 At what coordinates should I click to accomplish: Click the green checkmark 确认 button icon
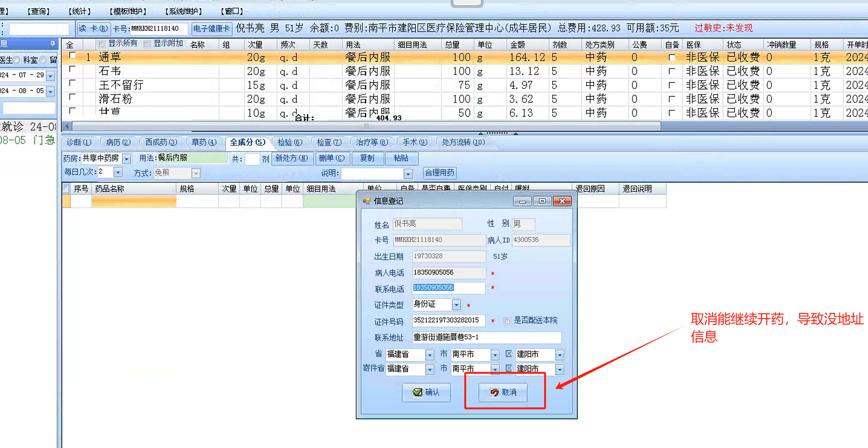pos(417,392)
